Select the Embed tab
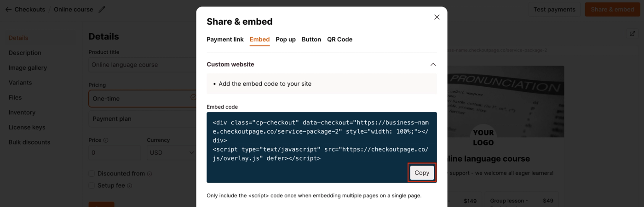 coord(259,39)
